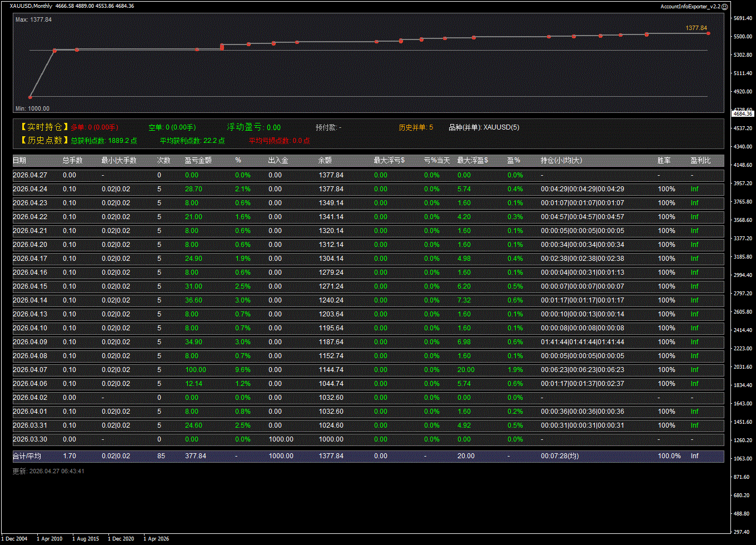
Task: Click the 品种(并单): XAUUSD(5) text
Action: pos(484,127)
